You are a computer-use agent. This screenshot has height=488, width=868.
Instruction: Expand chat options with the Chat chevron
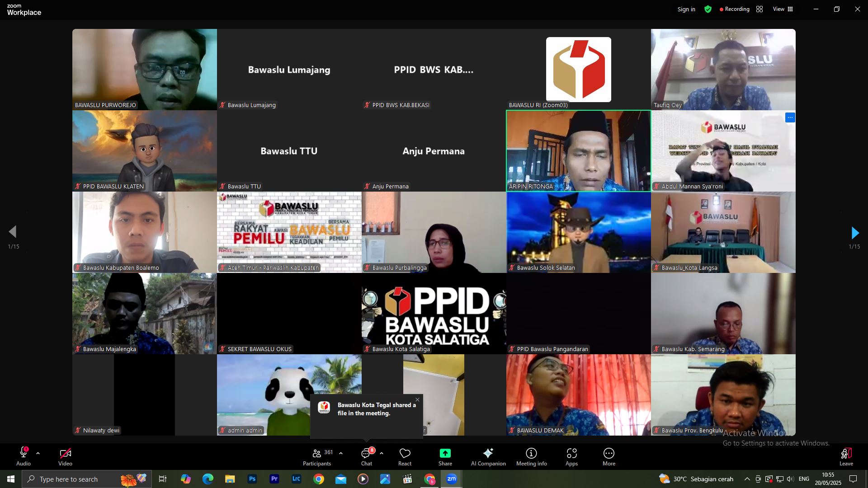(381, 454)
